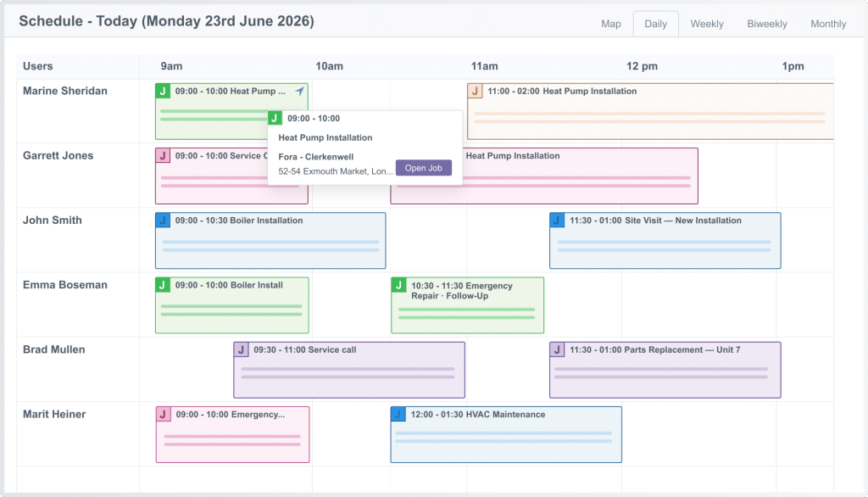This screenshot has height=497, width=868.
Task: Click the Schedule - Today page heading
Action: pyautogui.click(x=166, y=21)
